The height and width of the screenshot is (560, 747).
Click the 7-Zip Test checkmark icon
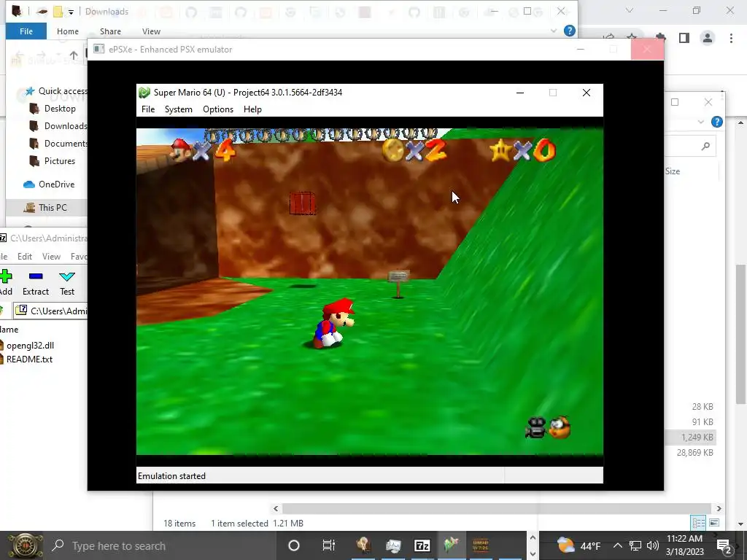click(x=66, y=276)
